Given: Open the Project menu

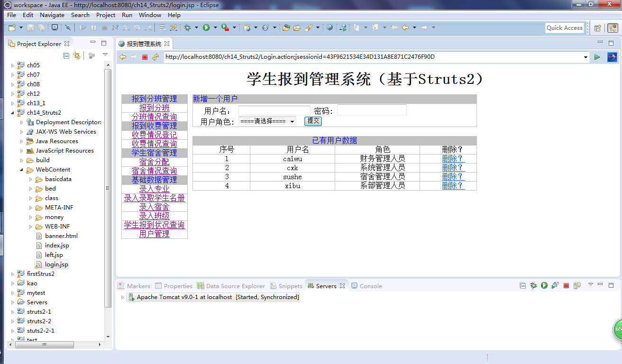Looking at the screenshot, I should tap(106, 15).
